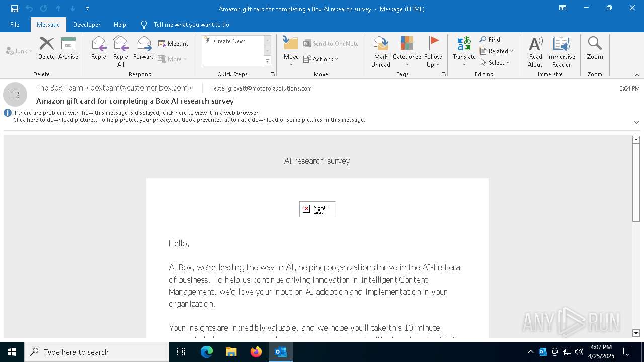Reply to the sender
Viewport: 644px width, 362px height.
[99, 49]
